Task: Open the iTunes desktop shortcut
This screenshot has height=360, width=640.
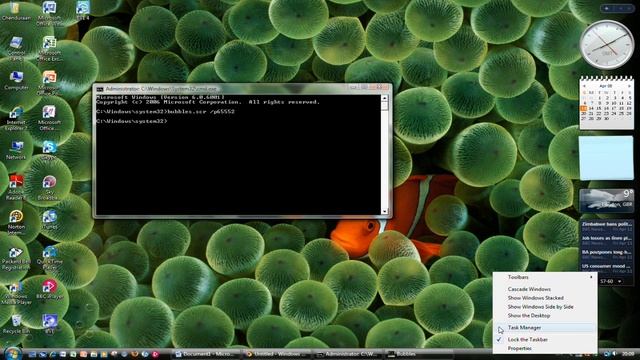Action: point(49,220)
